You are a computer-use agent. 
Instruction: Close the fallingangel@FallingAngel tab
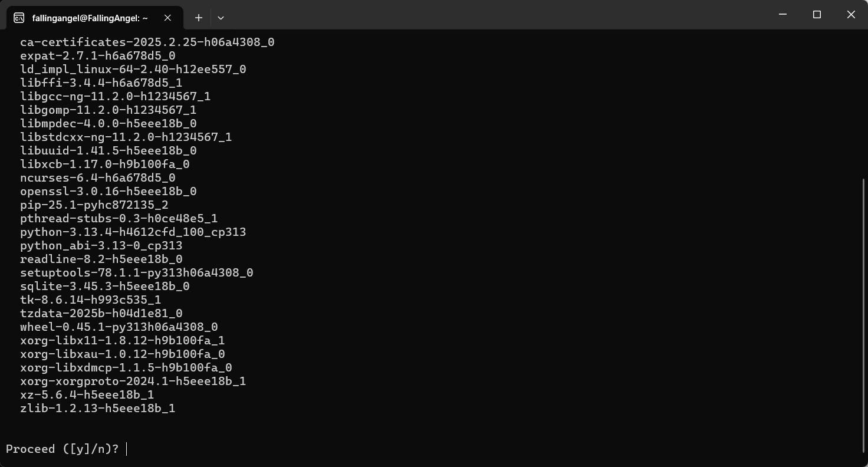(x=167, y=18)
